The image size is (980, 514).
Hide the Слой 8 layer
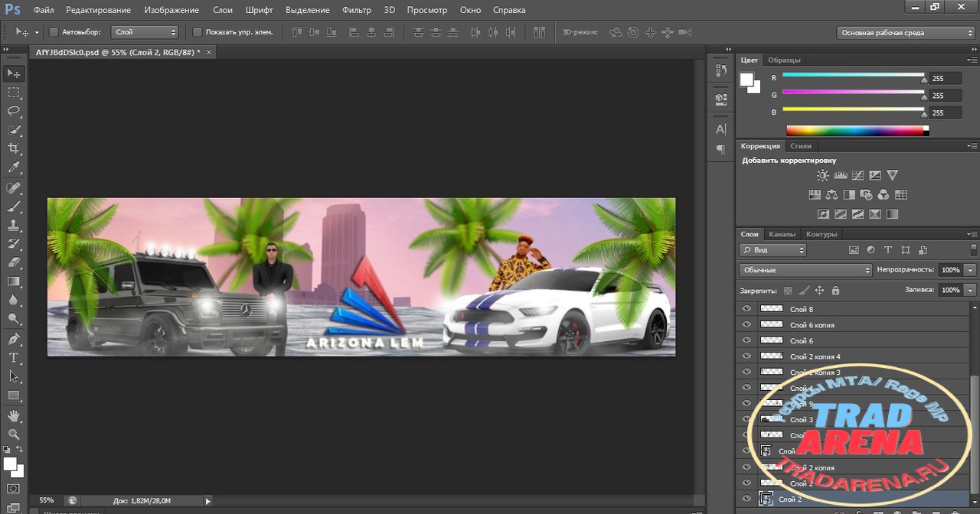pyautogui.click(x=746, y=309)
